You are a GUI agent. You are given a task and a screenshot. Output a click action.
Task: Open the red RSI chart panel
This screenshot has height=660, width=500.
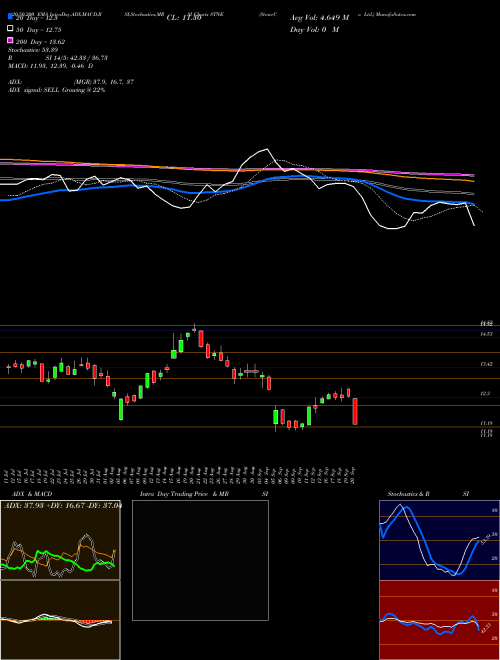pyautogui.click(x=439, y=620)
